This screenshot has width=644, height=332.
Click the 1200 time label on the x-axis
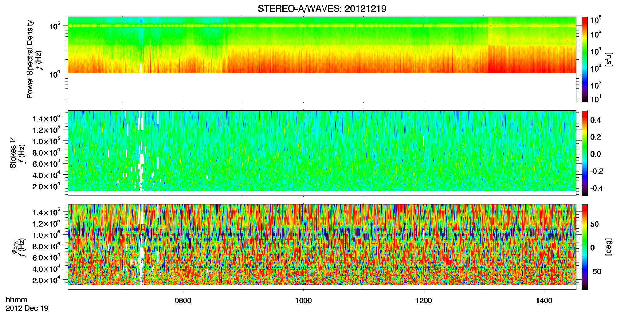coord(424,301)
